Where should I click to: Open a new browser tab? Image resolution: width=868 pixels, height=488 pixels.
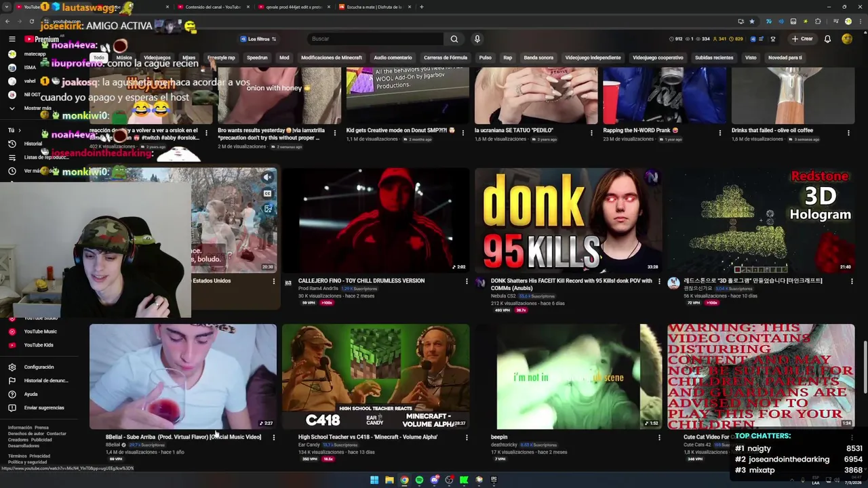[x=421, y=7]
